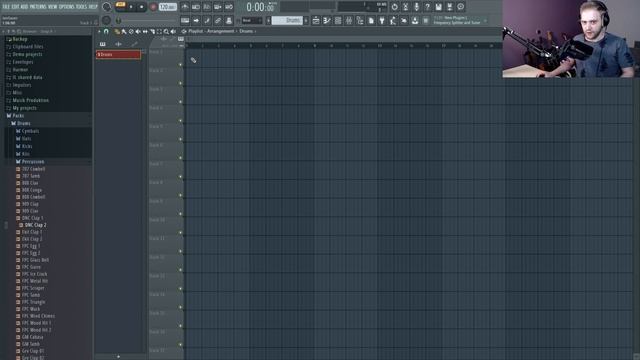
Task: Open the plugin picker plug icon
Action: pos(382,20)
